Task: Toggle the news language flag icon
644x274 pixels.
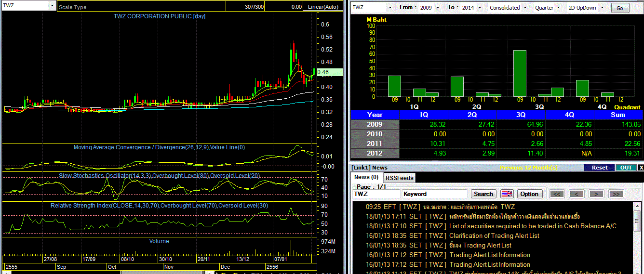Action: click(x=507, y=194)
